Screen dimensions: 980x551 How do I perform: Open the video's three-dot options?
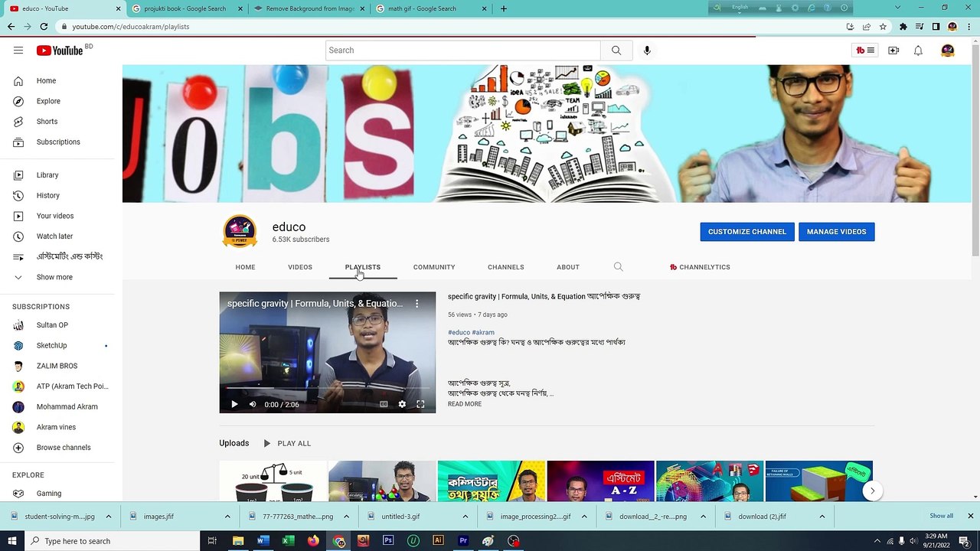click(417, 304)
